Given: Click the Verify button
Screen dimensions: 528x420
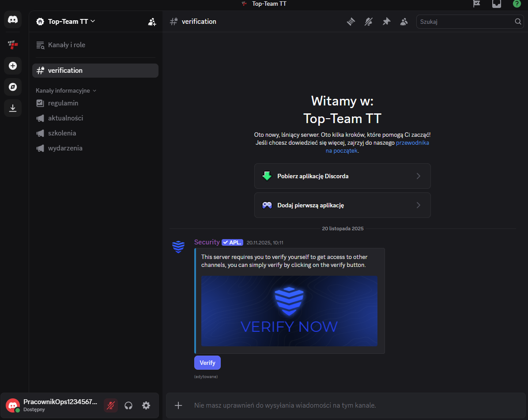Looking at the screenshot, I should click(207, 363).
